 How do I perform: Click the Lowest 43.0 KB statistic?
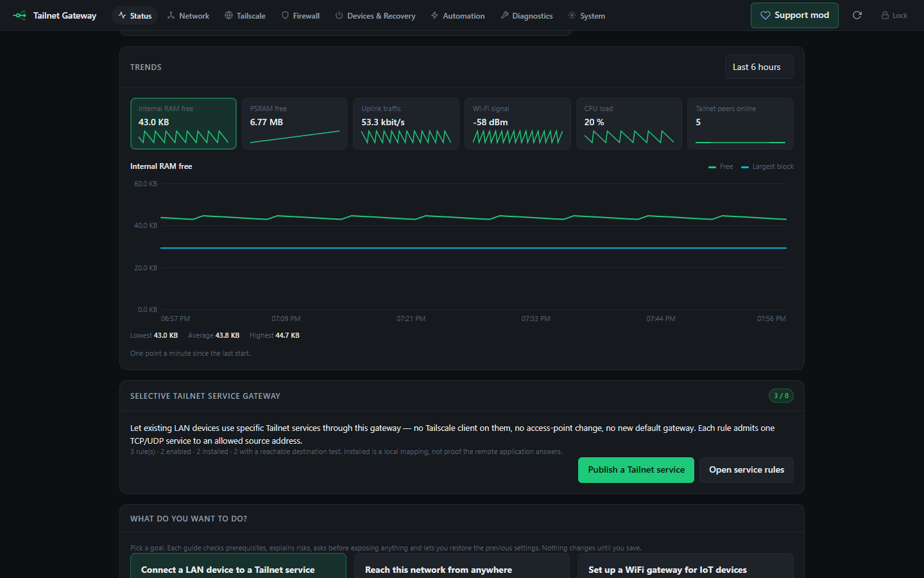coord(154,335)
